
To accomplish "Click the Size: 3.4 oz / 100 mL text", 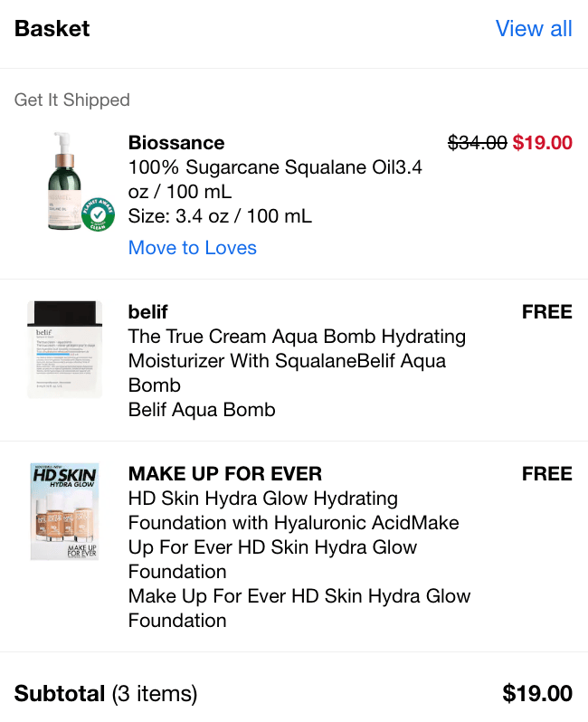I will pyautogui.click(x=220, y=216).
